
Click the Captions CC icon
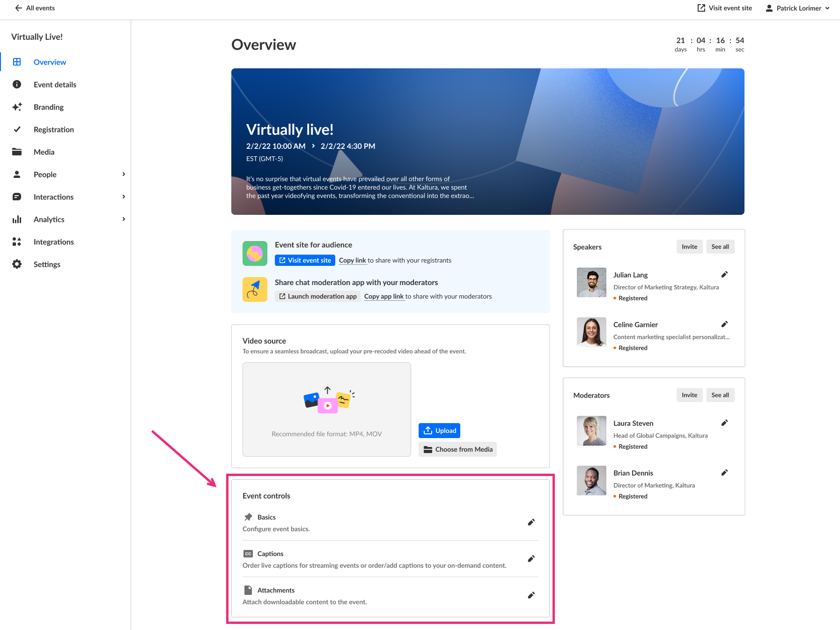[x=248, y=554]
